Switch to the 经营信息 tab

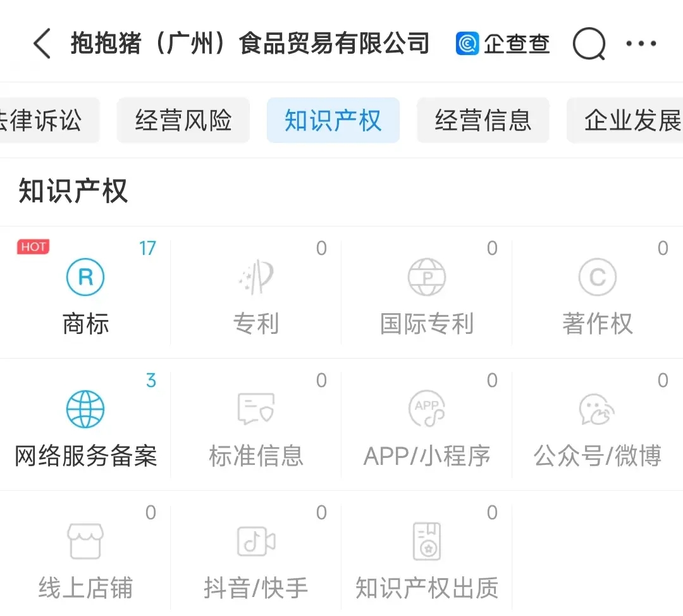click(483, 120)
